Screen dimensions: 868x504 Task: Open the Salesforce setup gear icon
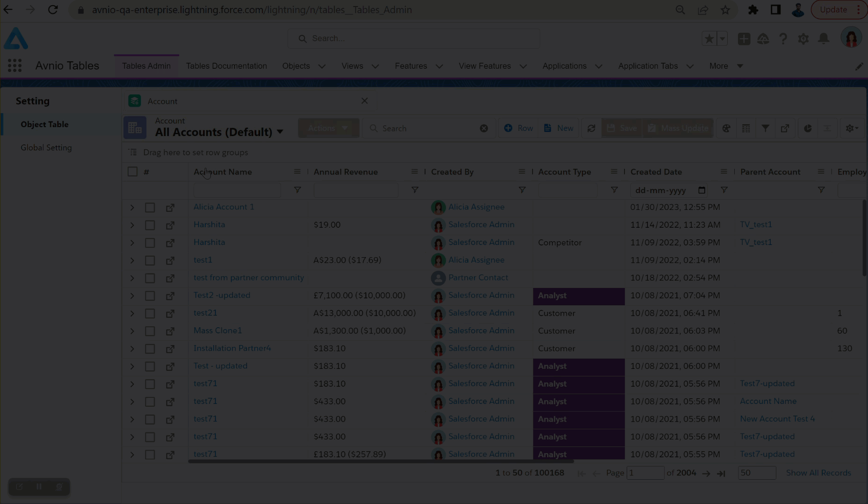point(803,39)
